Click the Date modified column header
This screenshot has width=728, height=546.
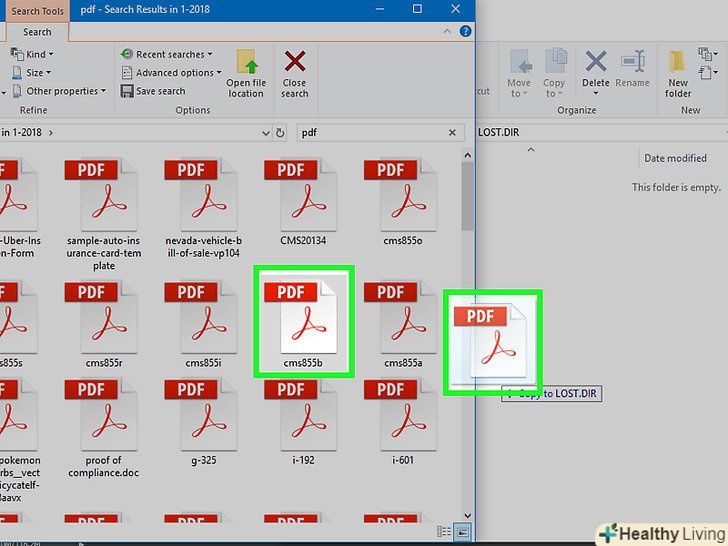[676, 158]
